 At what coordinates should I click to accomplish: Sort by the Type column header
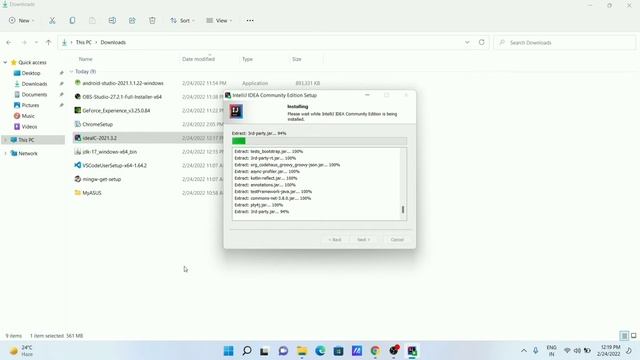click(247, 59)
